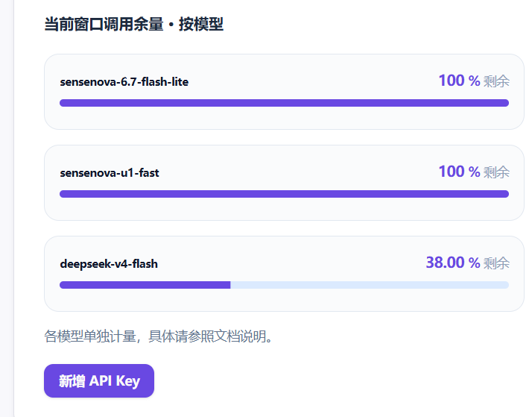Click the deepseek-v4-flash model name
This screenshot has width=532, height=417.
click(x=109, y=264)
